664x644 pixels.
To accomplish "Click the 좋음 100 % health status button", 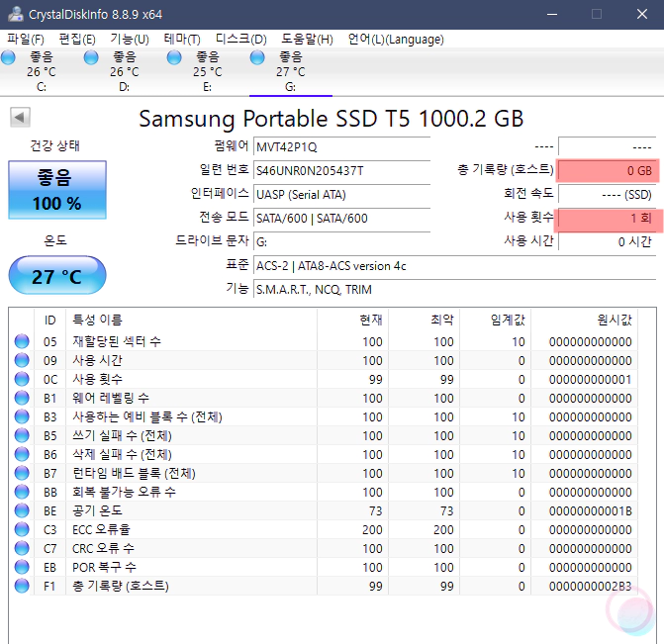I will pyautogui.click(x=57, y=190).
